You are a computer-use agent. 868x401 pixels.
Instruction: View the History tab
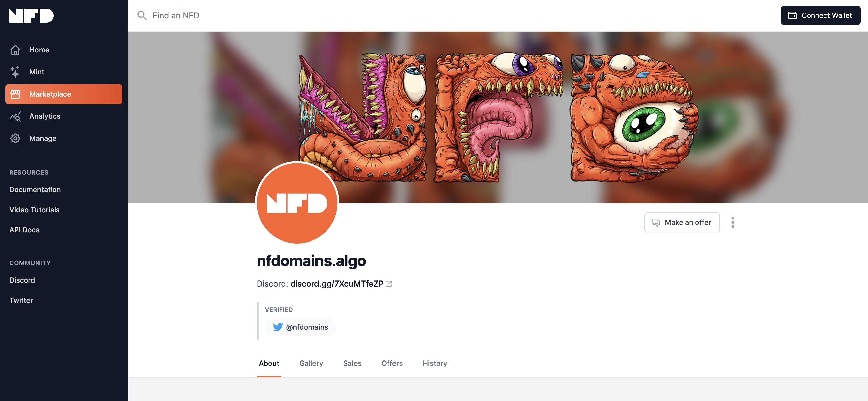[x=435, y=363]
